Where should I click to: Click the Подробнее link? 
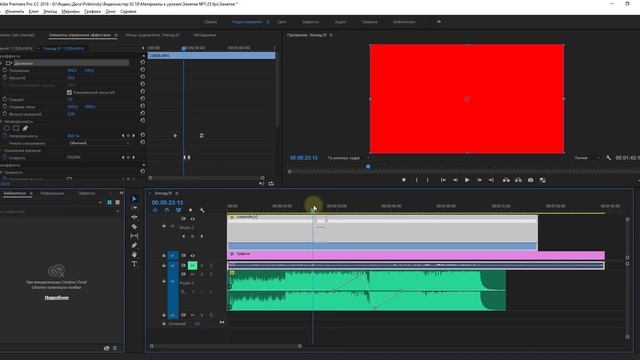[x=56, y=298]
